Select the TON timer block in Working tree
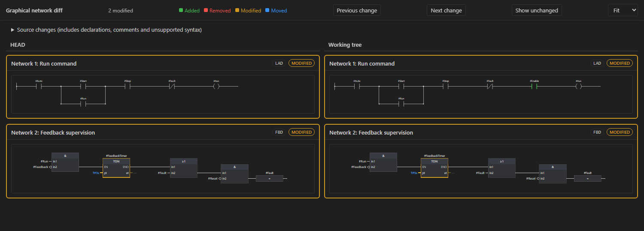Image resolution: width=644 pixels, height=231 pixels. pos(434,168)
